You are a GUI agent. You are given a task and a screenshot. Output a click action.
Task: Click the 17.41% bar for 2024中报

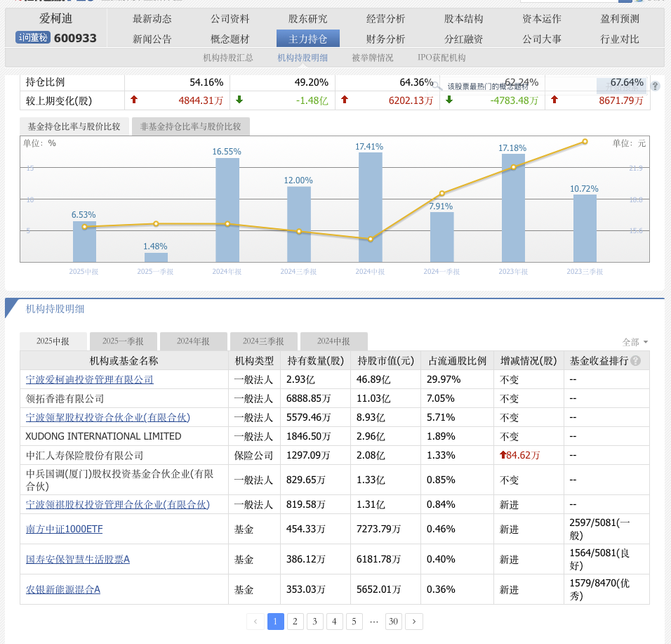370,207
